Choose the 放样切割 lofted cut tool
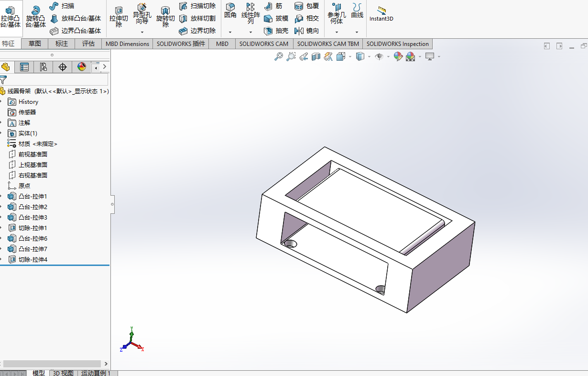 pos(197,18)
